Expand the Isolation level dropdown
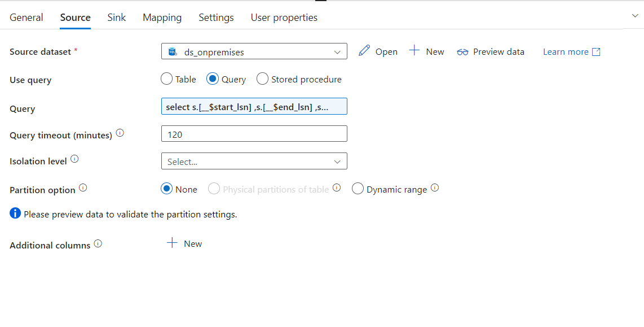Viewport: 644px width, 327px height. tap(254, 162)
